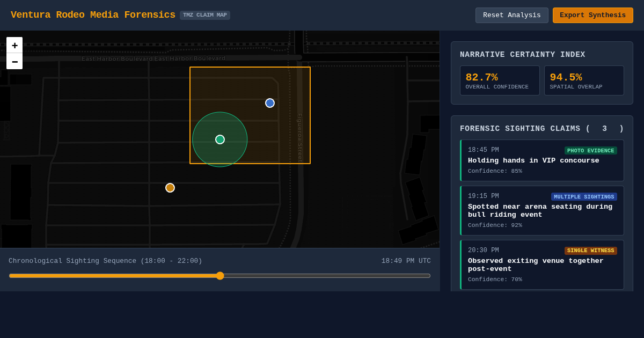Click the Reset Analysis button
This screenshot has width=644, height=338.
[x=512, y=15]
